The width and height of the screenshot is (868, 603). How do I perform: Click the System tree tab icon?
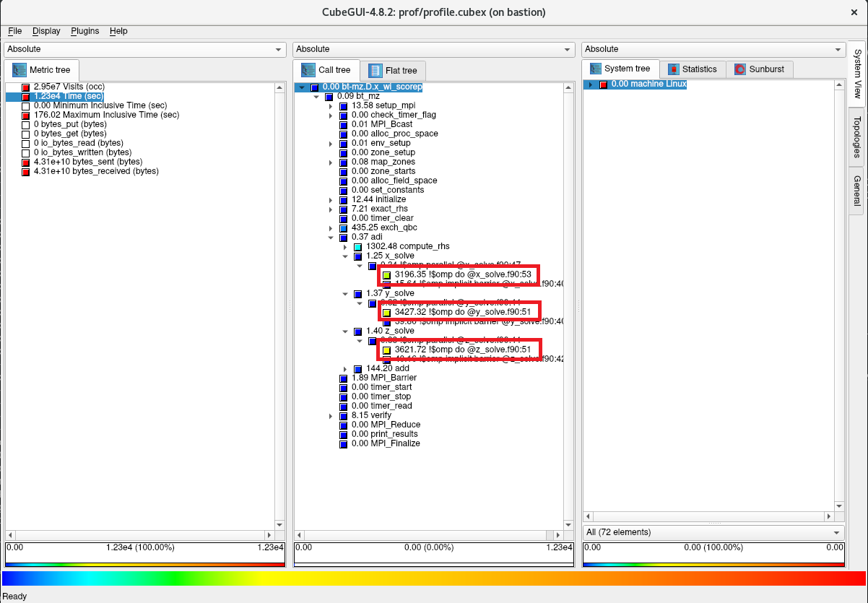click(x=596, y=69)
